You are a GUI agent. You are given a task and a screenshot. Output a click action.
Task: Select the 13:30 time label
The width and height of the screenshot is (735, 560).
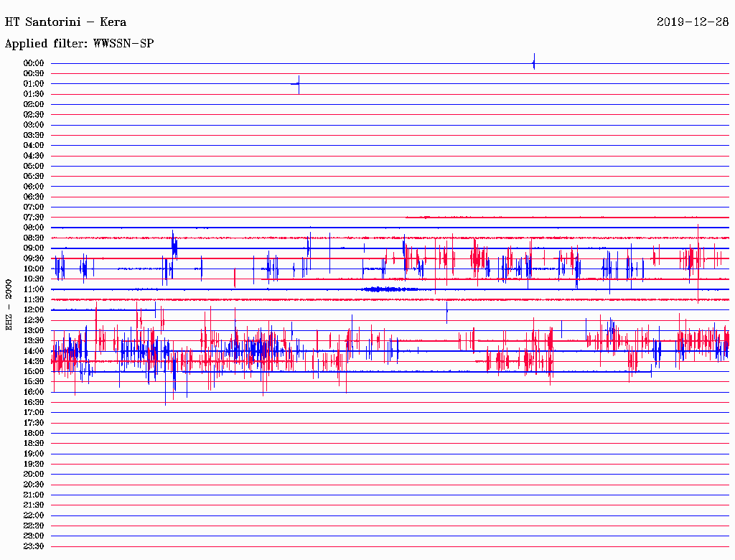coord(34,341)
